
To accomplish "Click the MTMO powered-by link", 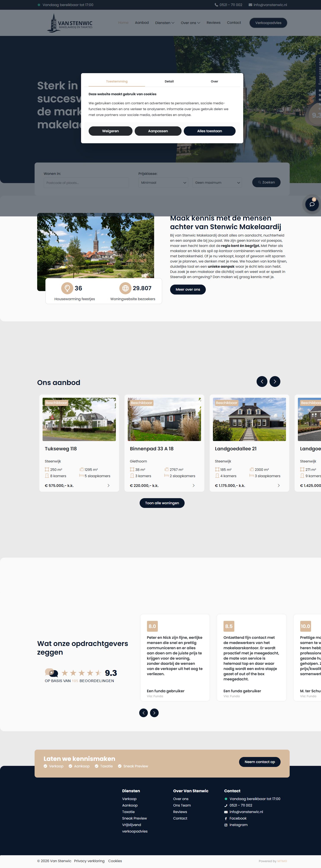I will click(282, 861).
